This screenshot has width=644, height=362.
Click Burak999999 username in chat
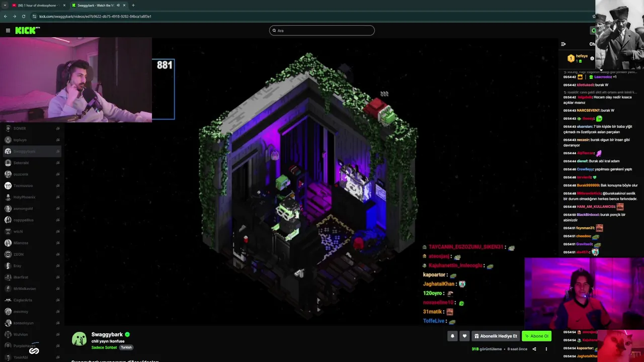(588, 186)
